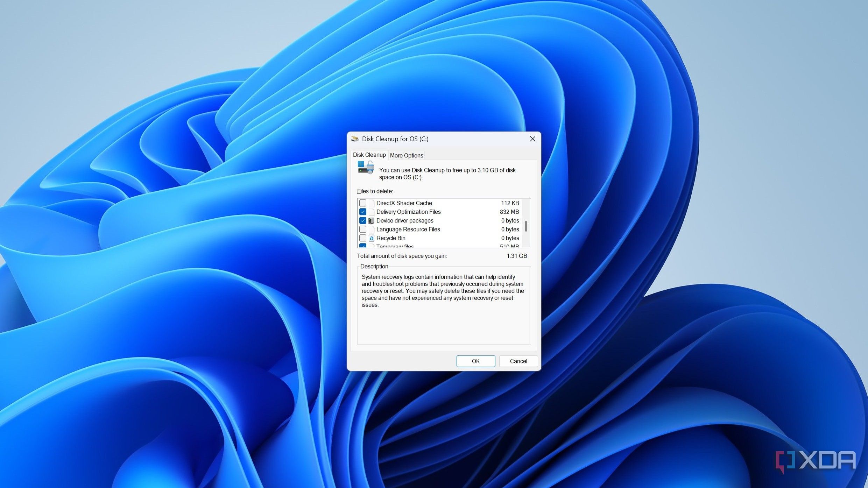
Task: Click the Device driver packages row icon
Action: pos(372,221)
